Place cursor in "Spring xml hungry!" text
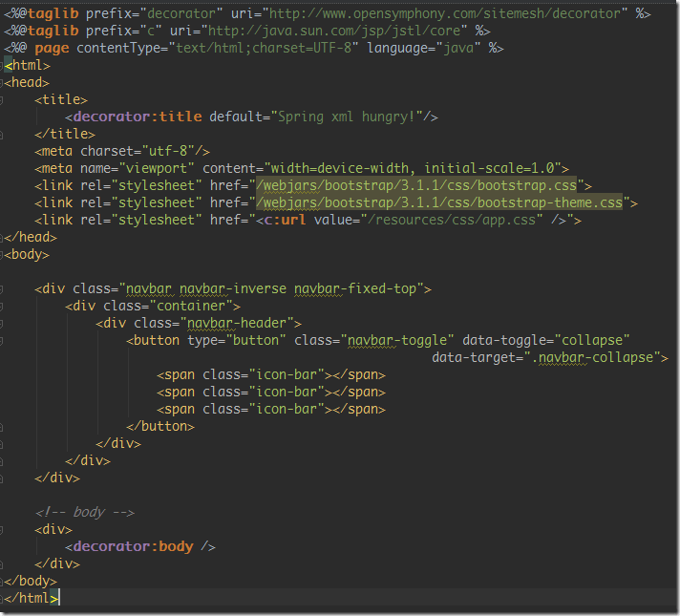This screenshot has width=680, height=616. point(351,117)
